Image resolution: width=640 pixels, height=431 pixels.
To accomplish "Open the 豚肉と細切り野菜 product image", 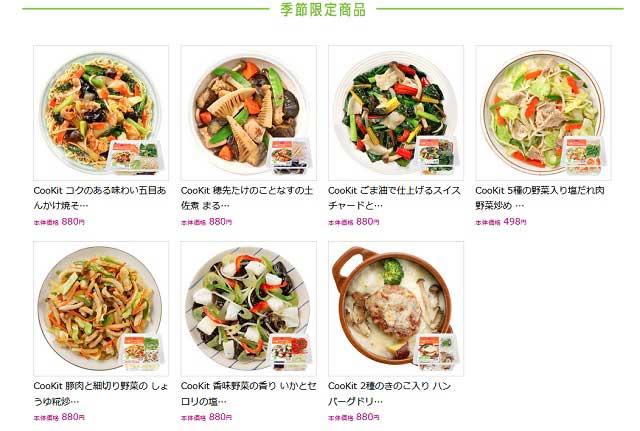I will pos(101,309).
